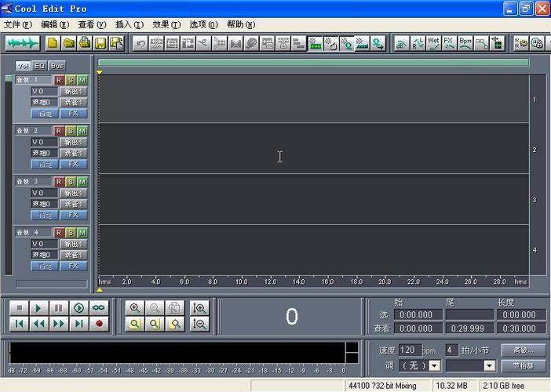Screen dimensions: 551x392
Task: Solo track 2 with S button
Action: pyautogui.click(x=71, y=131)
